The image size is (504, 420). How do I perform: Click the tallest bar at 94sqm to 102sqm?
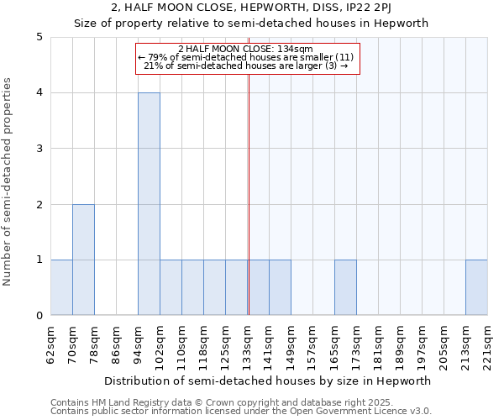(149, 204)
